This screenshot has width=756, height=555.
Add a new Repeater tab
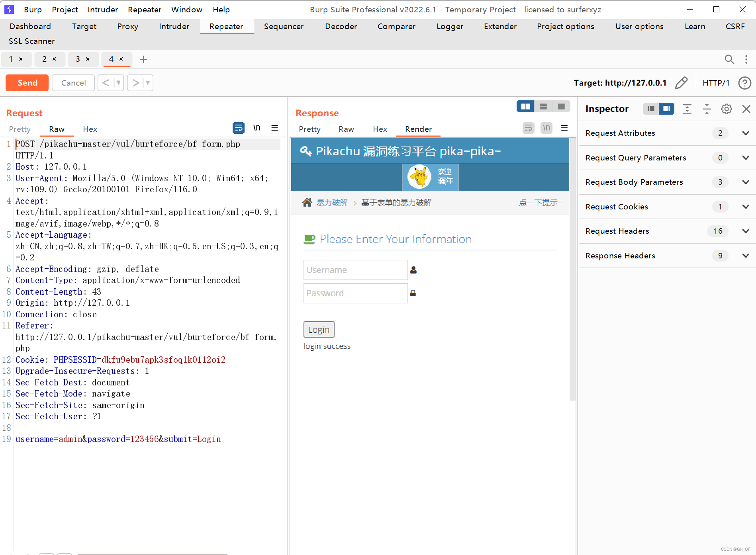143,59
